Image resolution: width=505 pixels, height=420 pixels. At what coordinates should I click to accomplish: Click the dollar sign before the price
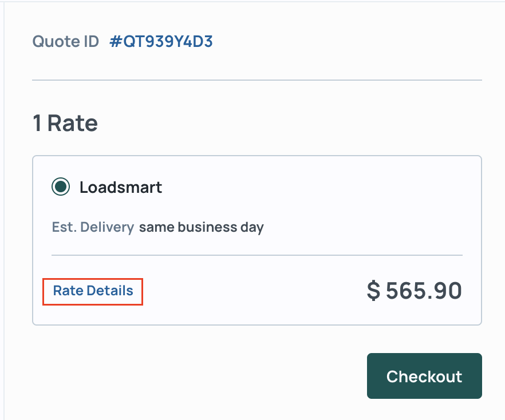coord(373,291)
